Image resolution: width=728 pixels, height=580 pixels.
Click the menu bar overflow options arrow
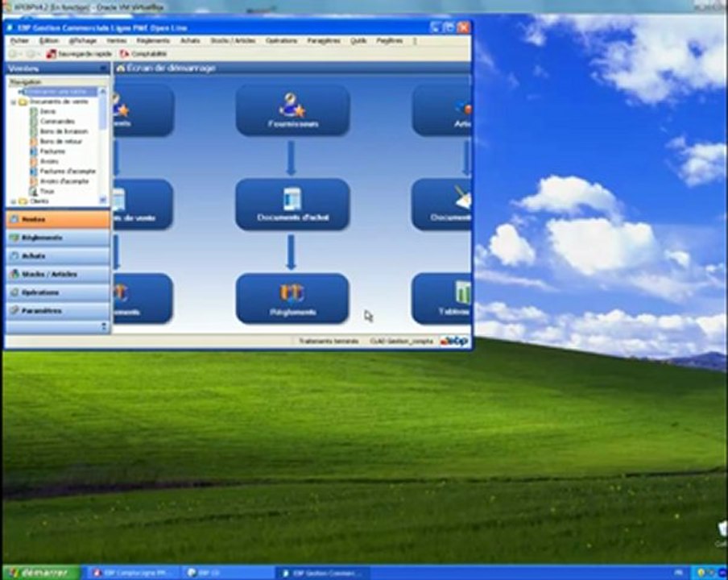[x=415, y=41]
